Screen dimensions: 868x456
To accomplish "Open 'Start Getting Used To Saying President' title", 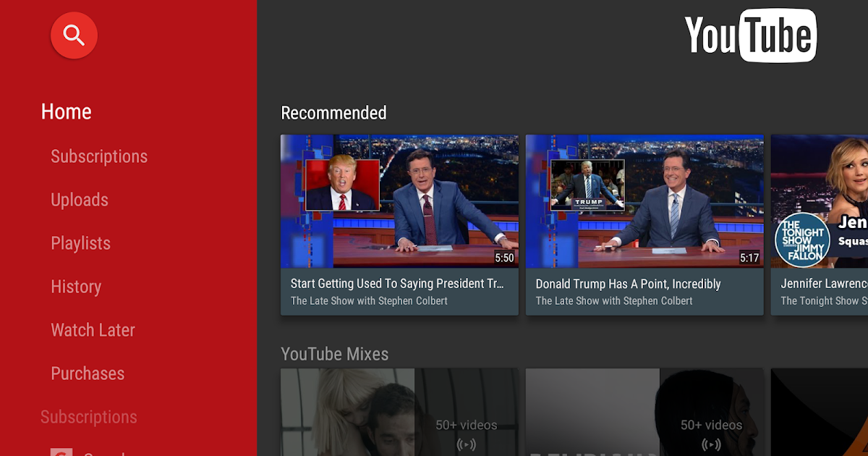I will 397,284.
